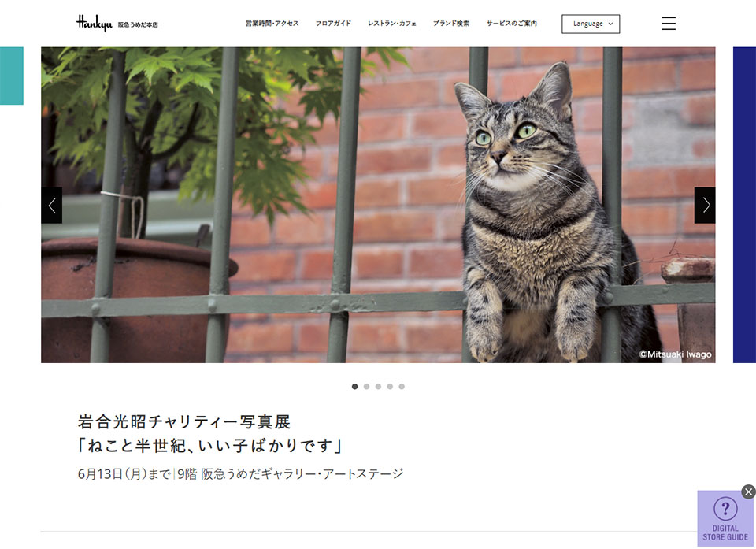Viewport: 756px width, 549px height.
Task: Open フロアガイド menu item
Action: tap(333, 23)
